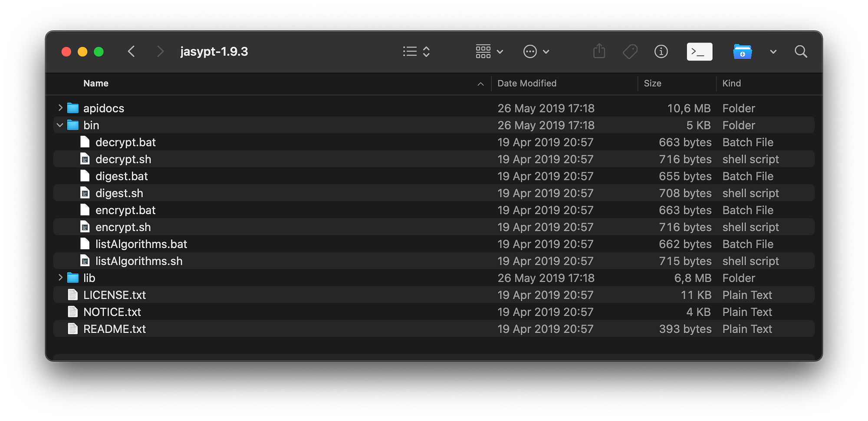This screenshot has width=868, height=421.
Task: Click the Search magnifier icon
Action: pyautogui.click(x=801, y=52)
